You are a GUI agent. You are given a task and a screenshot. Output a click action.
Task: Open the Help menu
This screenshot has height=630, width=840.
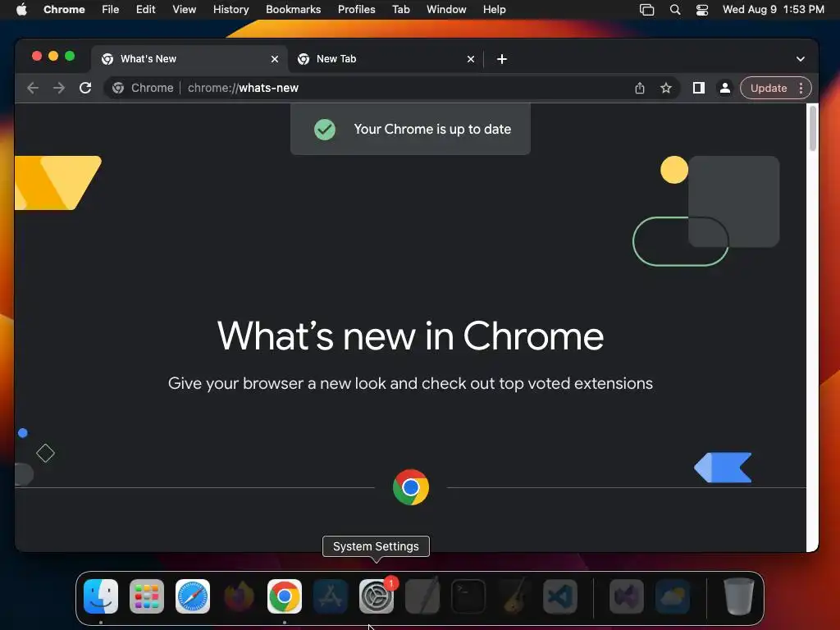click(x=494, y=10)
